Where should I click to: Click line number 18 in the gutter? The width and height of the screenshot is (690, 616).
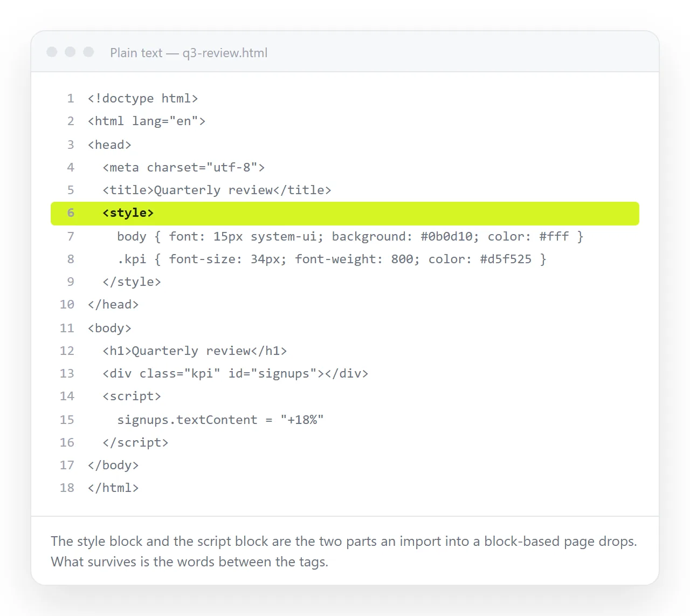(67, 488)
